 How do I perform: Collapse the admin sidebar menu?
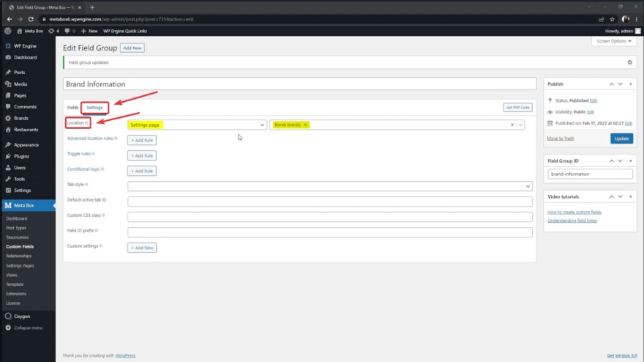click(x=24, y=328)
